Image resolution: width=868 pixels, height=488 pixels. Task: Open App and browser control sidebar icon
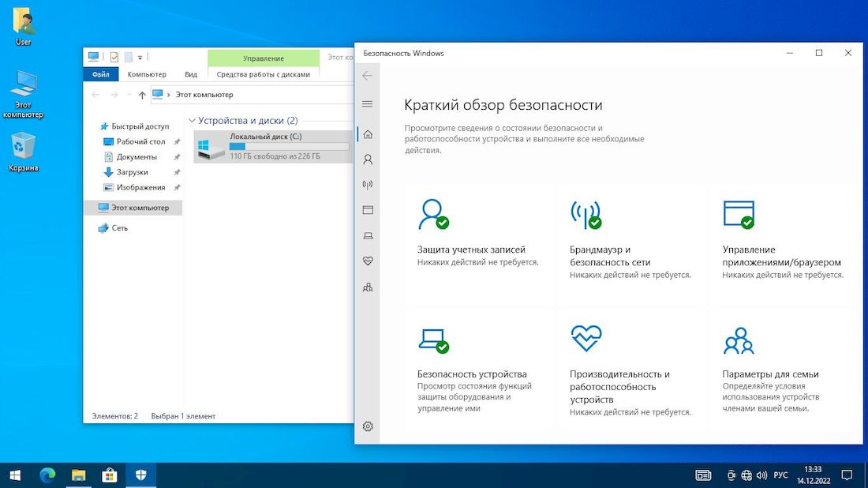coord(367,210)
